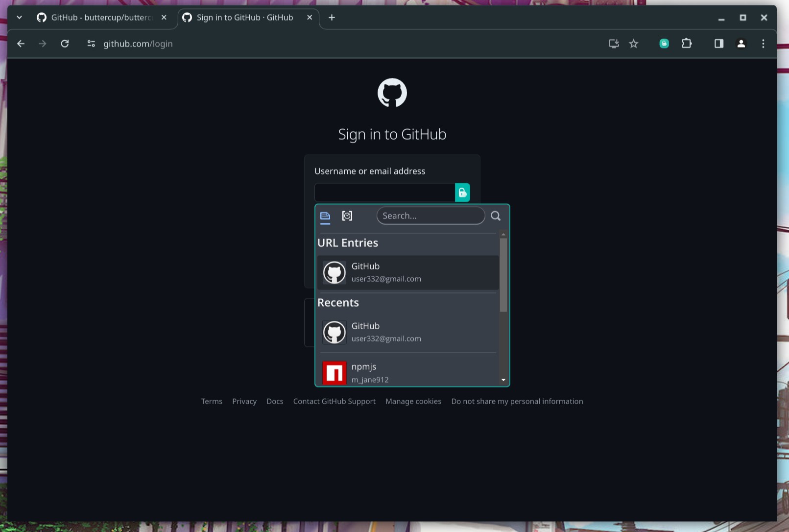Click the popup scrollbar down arrow
This screenshot has width=789, height=532.
503,380
